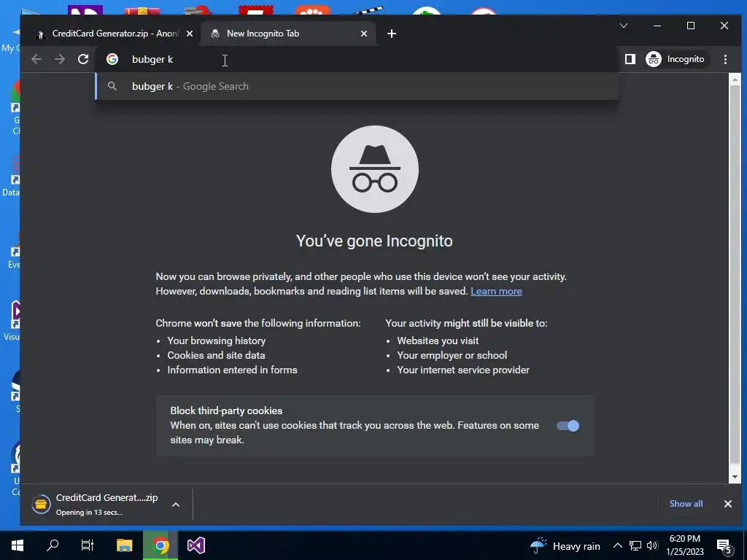Switch to CreditCard Generator.zip tab
Viewport: 747px width, 560px height.
coord(115,34)
